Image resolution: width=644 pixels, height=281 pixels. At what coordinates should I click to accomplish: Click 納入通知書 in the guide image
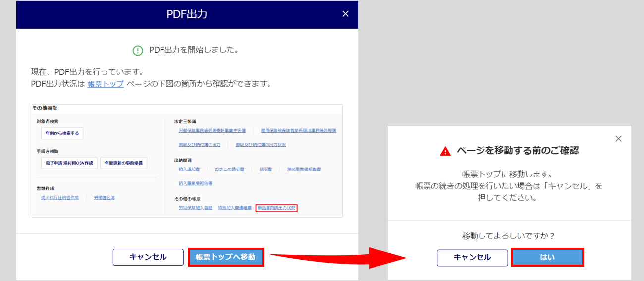tap(189, 169)
